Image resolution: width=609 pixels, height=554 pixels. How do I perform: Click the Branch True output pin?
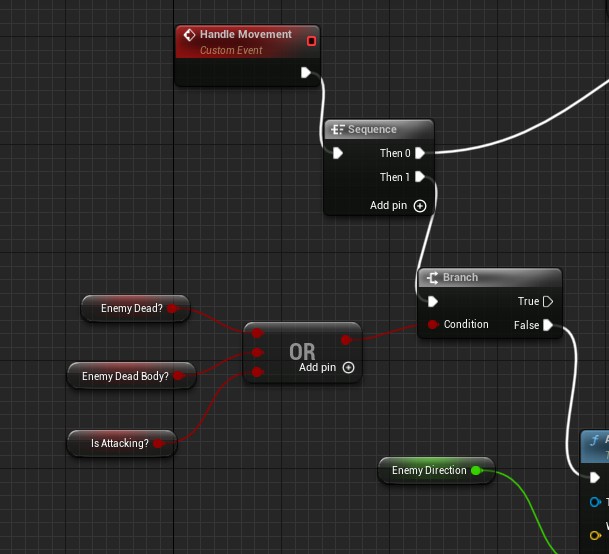548,301
